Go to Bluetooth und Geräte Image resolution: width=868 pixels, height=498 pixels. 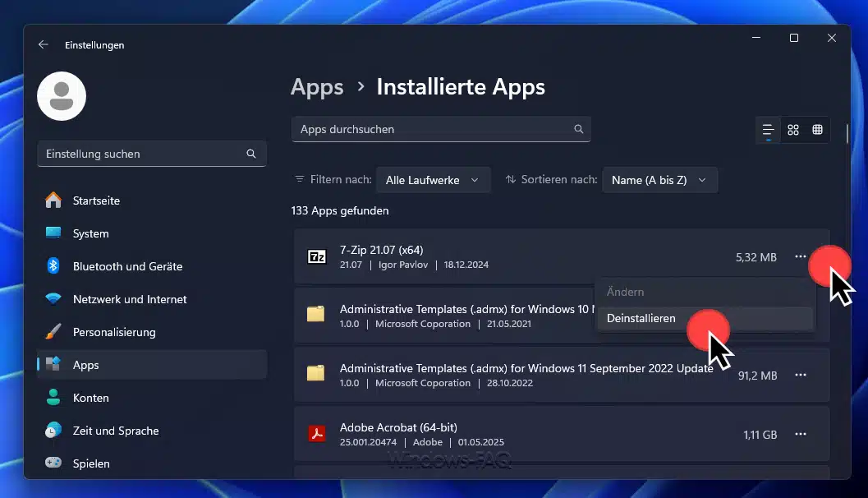point(127,266)
